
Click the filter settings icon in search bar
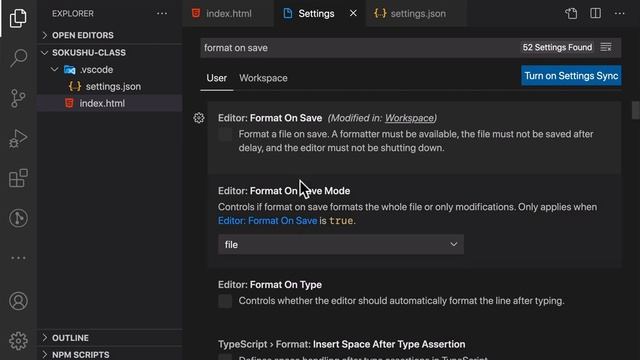point(606,47)
